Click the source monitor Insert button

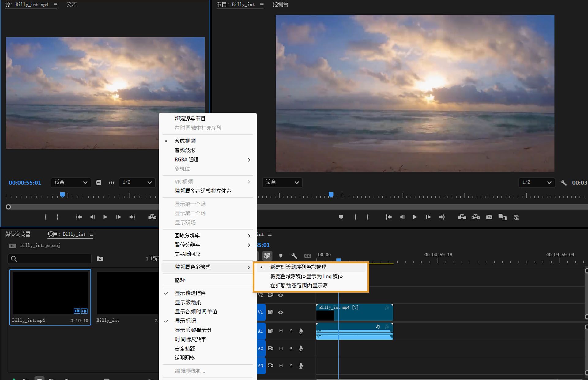[x=152, y=217]
